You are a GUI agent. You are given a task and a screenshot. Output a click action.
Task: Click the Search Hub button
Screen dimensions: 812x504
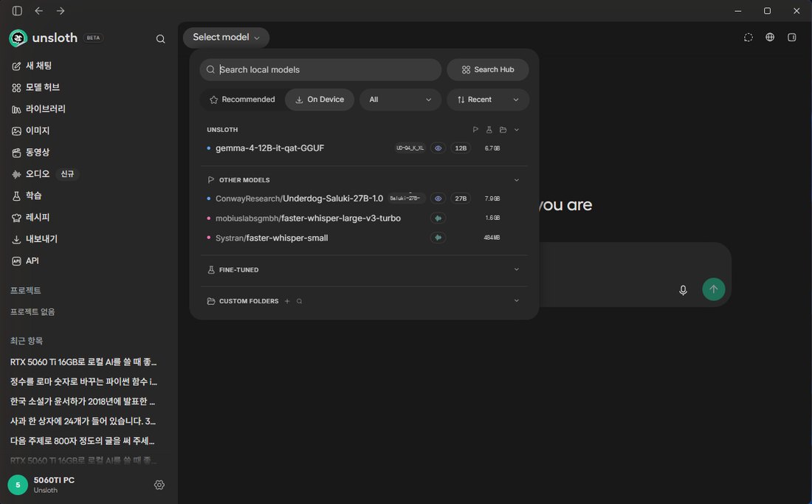click(x=488, y=70)
